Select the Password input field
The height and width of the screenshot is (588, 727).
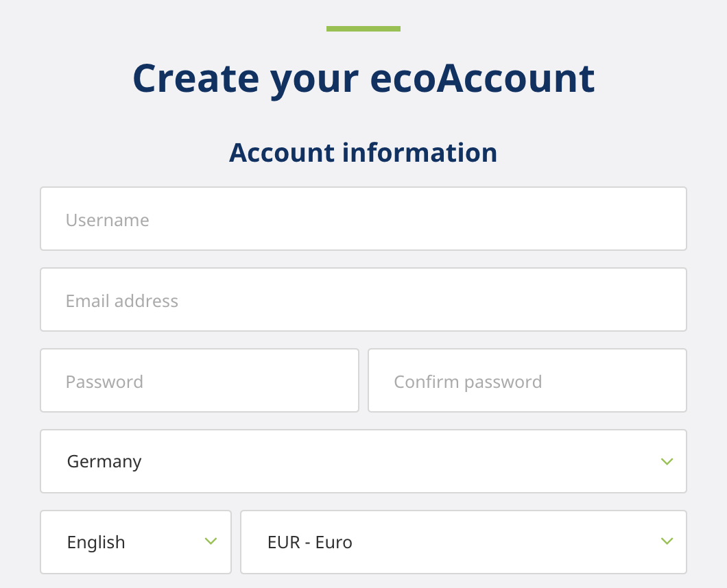pos(200,380)
